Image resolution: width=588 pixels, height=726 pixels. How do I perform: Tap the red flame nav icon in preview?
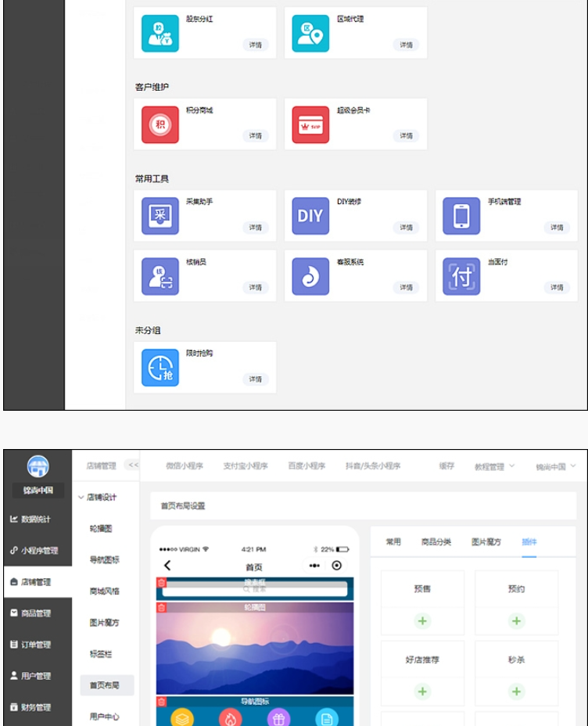point(231,717)
